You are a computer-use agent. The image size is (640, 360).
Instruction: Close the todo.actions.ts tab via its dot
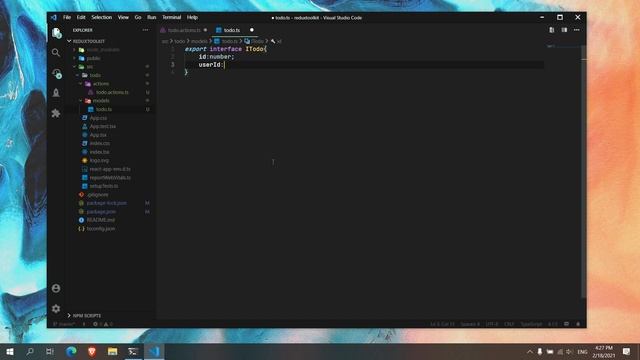205,30
